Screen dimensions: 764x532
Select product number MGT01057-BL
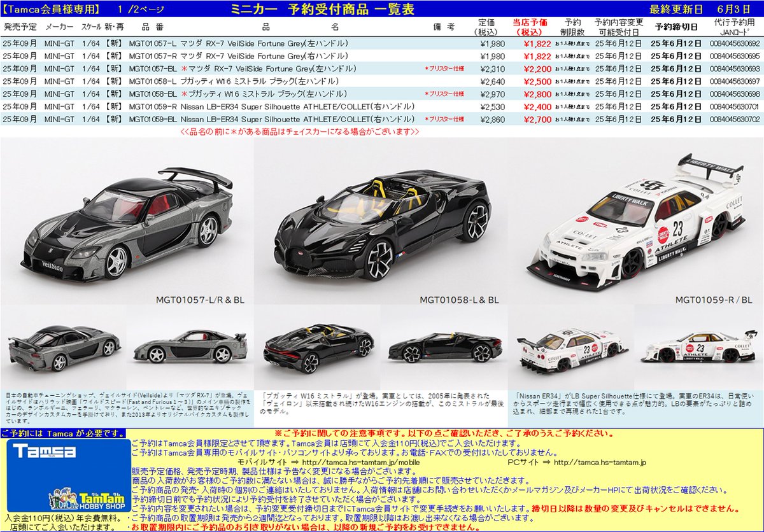154,68
